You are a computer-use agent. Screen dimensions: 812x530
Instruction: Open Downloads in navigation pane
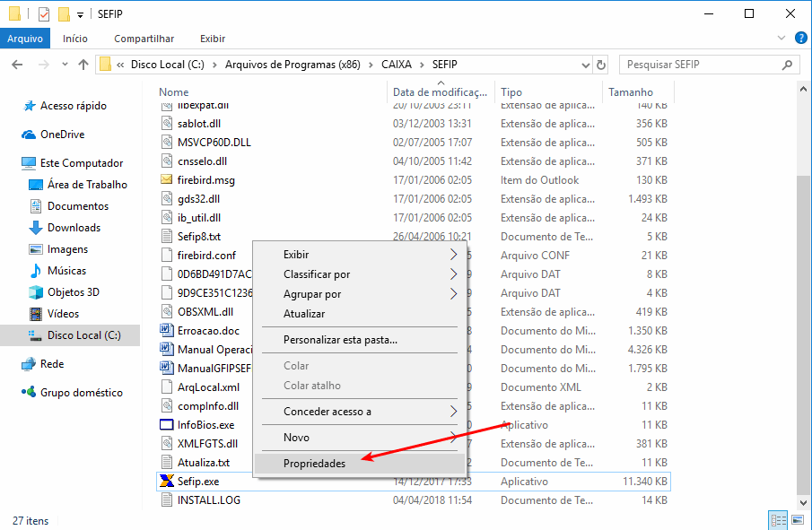[65, 228]
